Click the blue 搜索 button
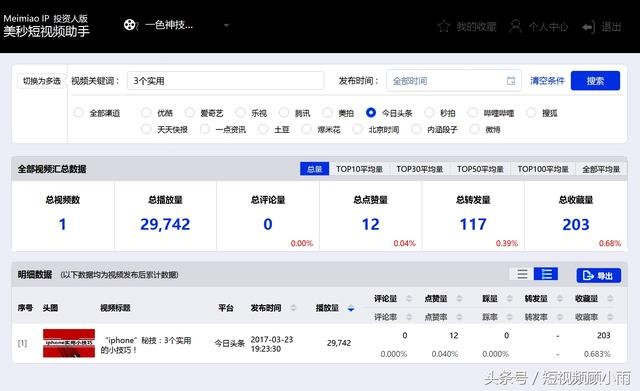 pos(595,81)
